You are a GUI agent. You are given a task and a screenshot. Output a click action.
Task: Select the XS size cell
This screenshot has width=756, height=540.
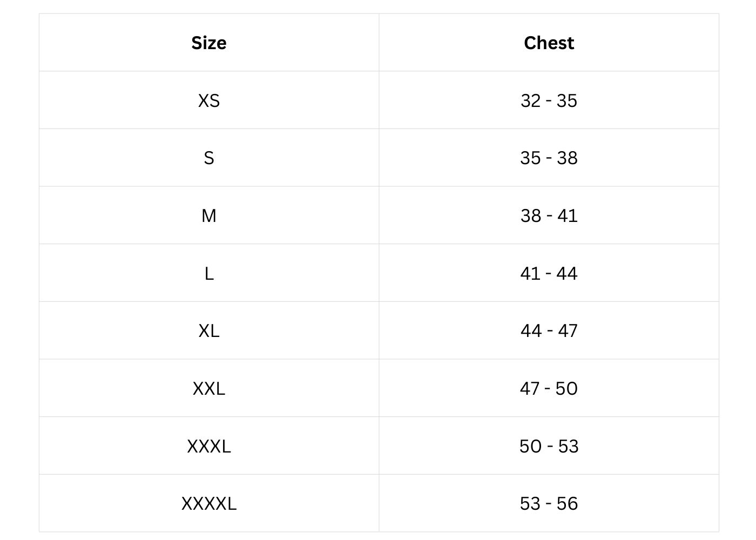click(x=209, y=100)
